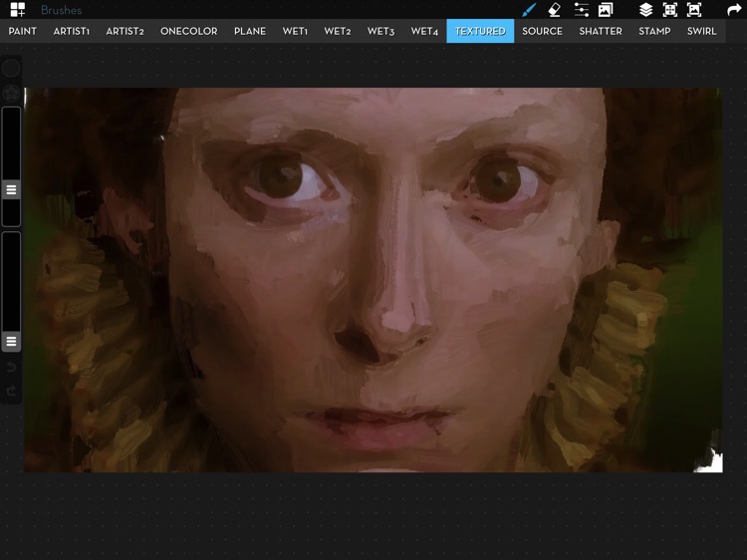Open the SOURCE brush category
The image size is (747, 560).
point(542,31)
